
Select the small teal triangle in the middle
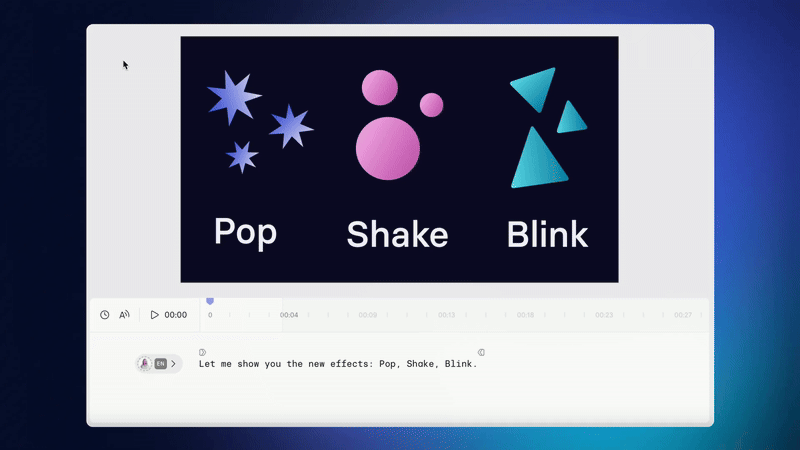click(571, 119)
